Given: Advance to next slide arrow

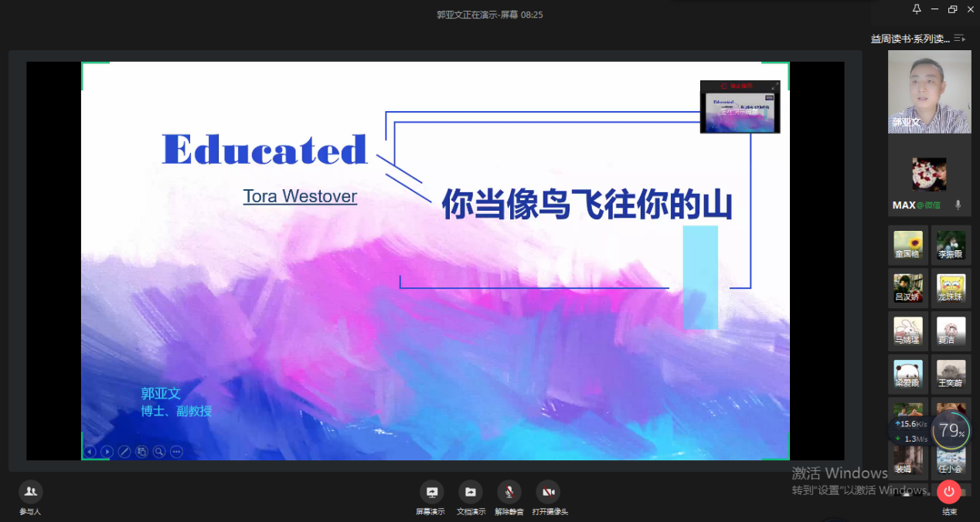Looking at the screenshot, I should 107,452.
